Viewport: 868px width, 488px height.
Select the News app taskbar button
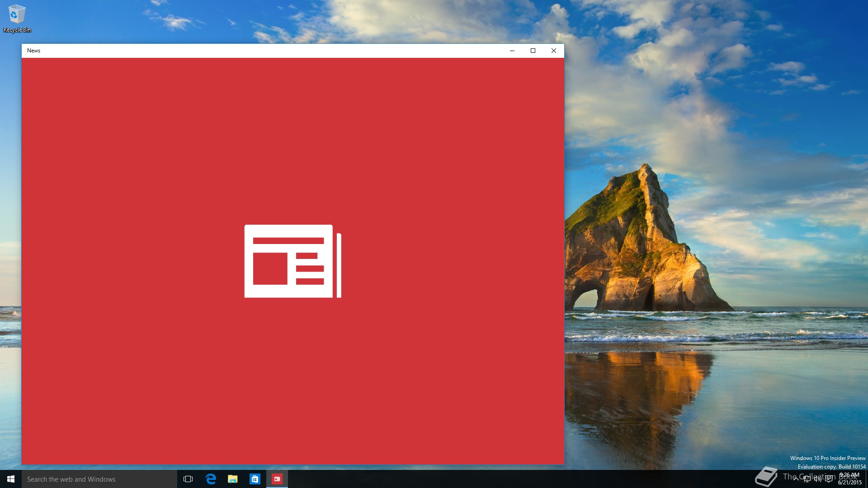277,479
